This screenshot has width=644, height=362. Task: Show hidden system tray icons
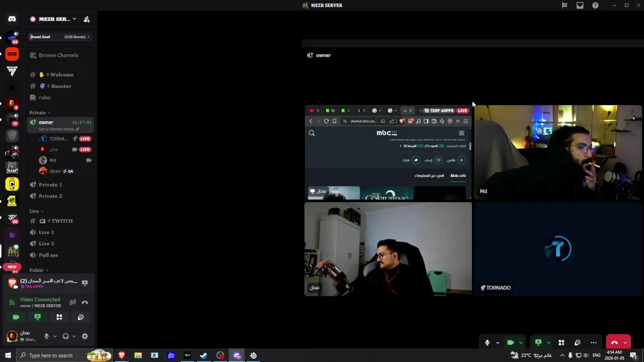coord(562,355)
